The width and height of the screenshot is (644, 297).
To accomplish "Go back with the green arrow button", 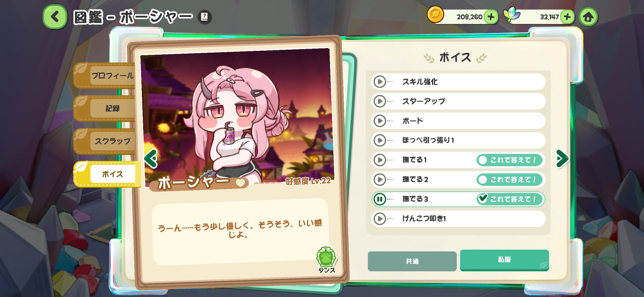I will [55, 17].
